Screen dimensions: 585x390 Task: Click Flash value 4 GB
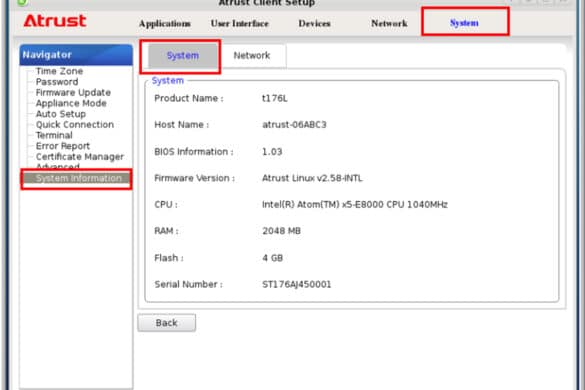tap(272, 258)
